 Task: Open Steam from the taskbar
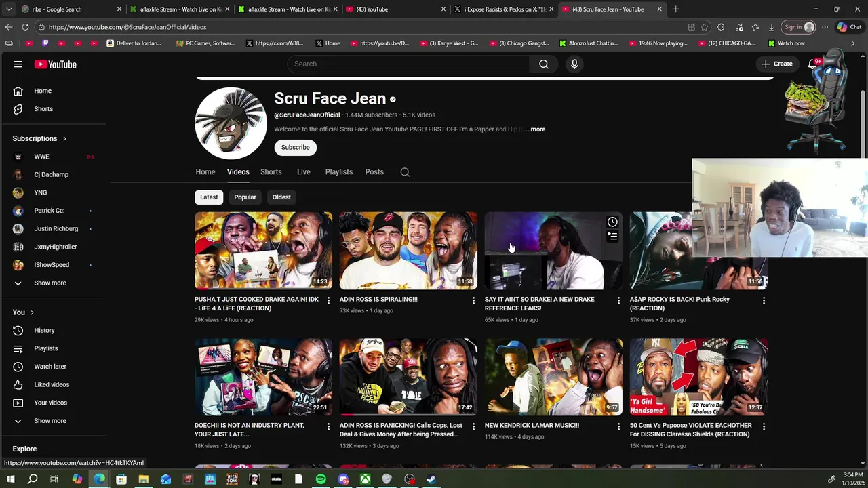tap(431, 479)
